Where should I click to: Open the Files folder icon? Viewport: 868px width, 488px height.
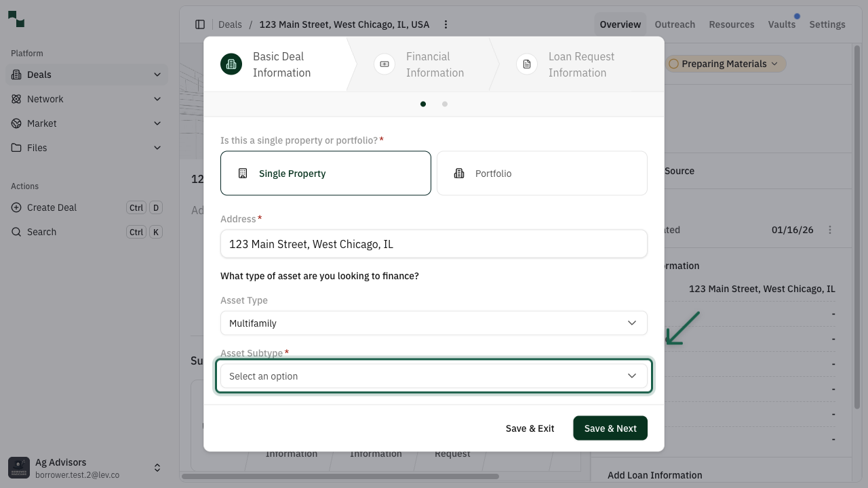[x=15, y=148]
